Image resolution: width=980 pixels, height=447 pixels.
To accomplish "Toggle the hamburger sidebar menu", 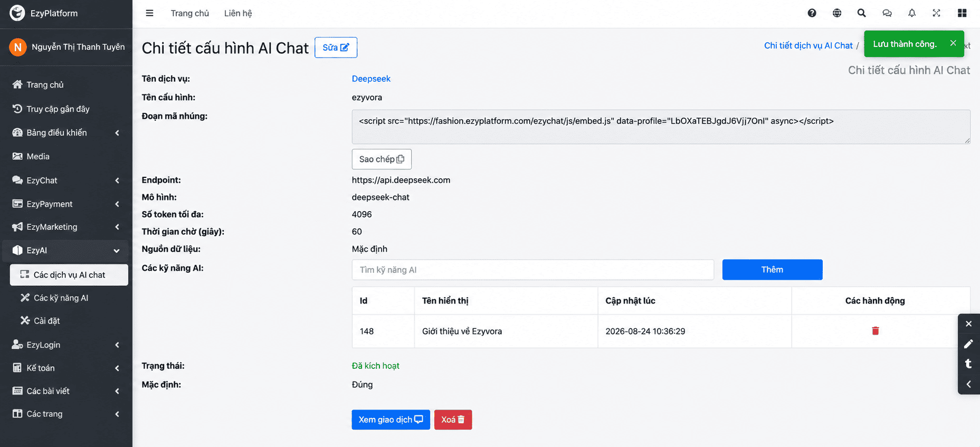I will pos(150,13).
